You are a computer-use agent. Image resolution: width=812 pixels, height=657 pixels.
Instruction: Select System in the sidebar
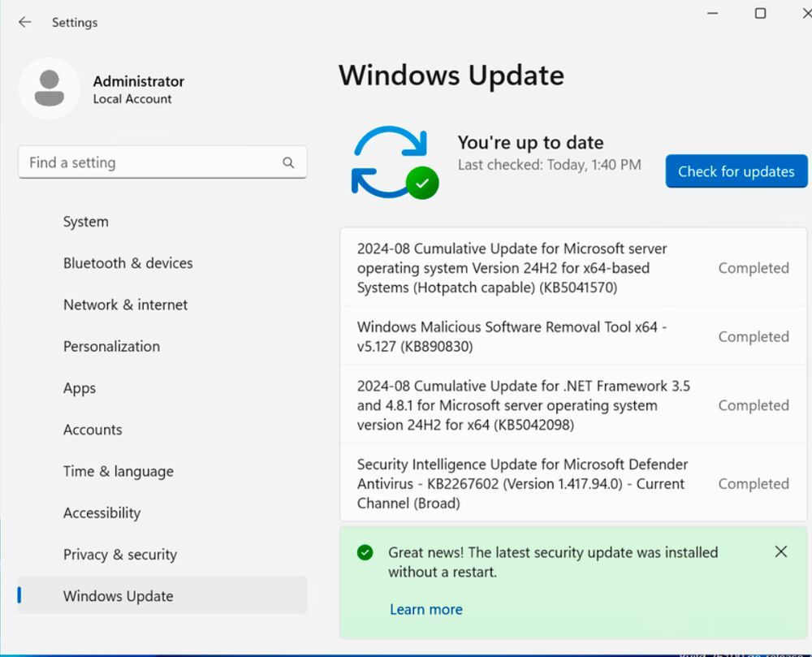[85, 221]
